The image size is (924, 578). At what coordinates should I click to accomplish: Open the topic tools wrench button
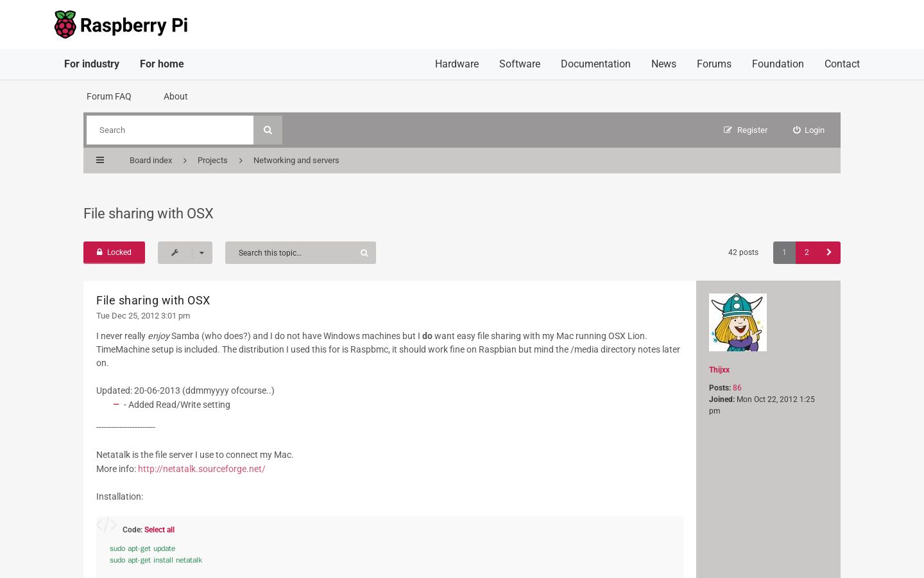pos(175,252)
